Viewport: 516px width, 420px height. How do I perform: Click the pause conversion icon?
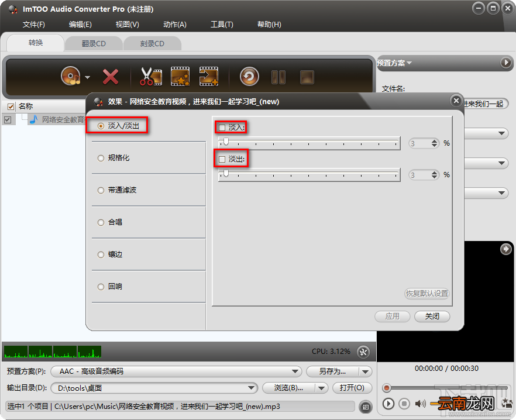(x=278, y=77)
